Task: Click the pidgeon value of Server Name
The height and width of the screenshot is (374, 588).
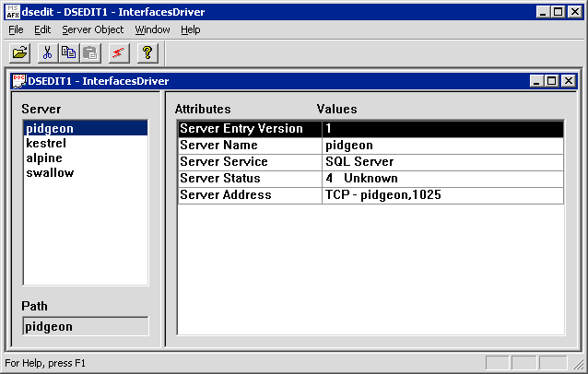Action: coord(443,146)
